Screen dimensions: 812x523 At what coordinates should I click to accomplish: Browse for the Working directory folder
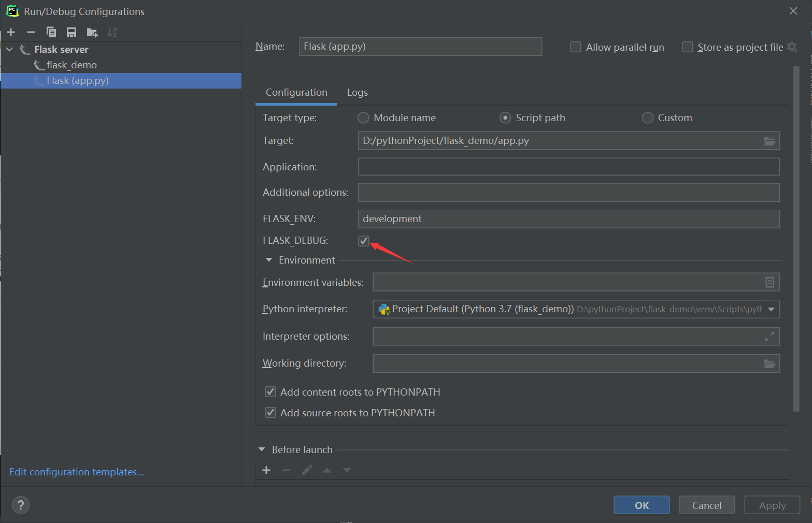click(x=770, y=364)
